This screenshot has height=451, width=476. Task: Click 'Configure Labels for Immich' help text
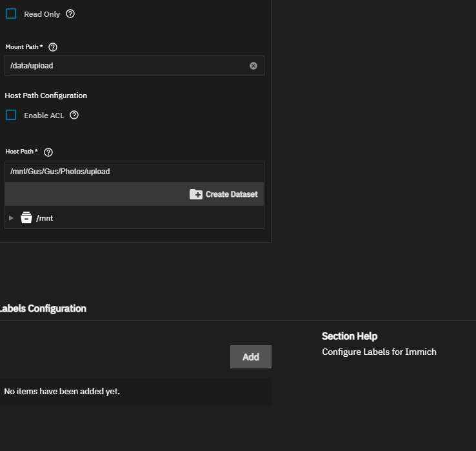click(x=379, y=352)
